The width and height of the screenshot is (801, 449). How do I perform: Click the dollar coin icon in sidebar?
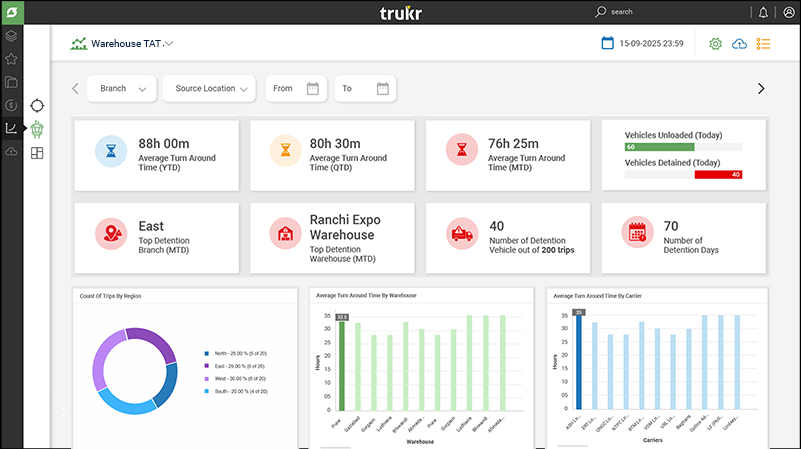coord(11,105)
